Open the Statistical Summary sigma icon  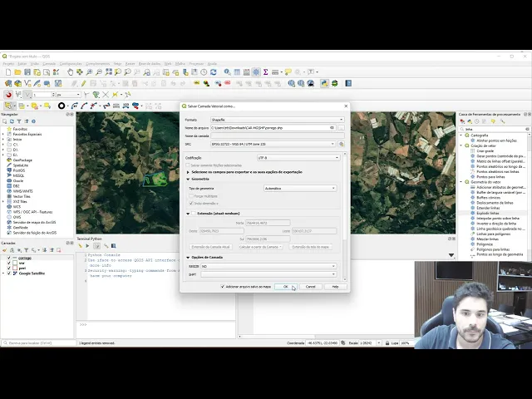(x=266, y=72)
